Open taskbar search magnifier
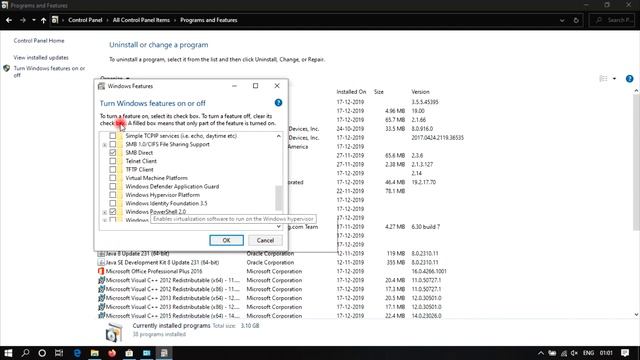Image resolution: width=640 pixels, height=360 pixels. point(25,353)
